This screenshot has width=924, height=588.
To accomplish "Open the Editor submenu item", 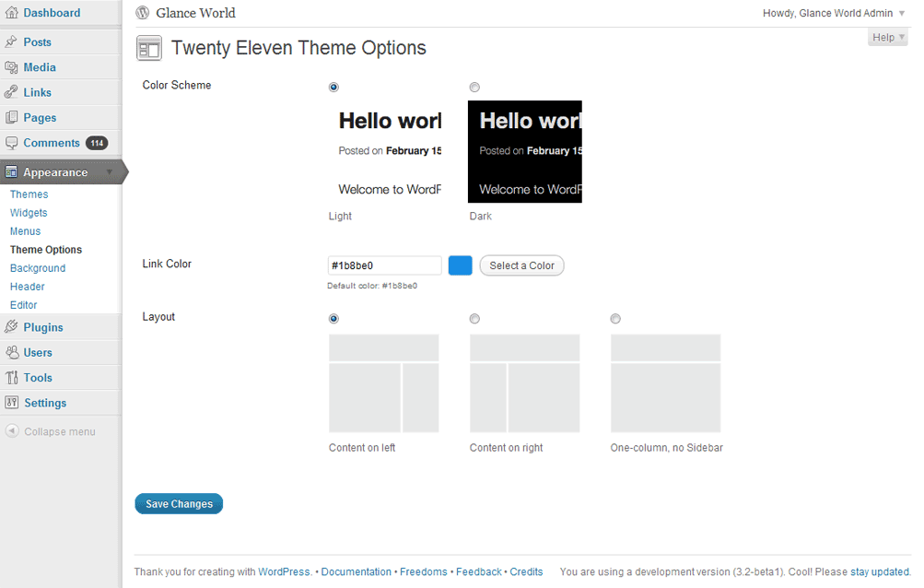I will 24,305.
